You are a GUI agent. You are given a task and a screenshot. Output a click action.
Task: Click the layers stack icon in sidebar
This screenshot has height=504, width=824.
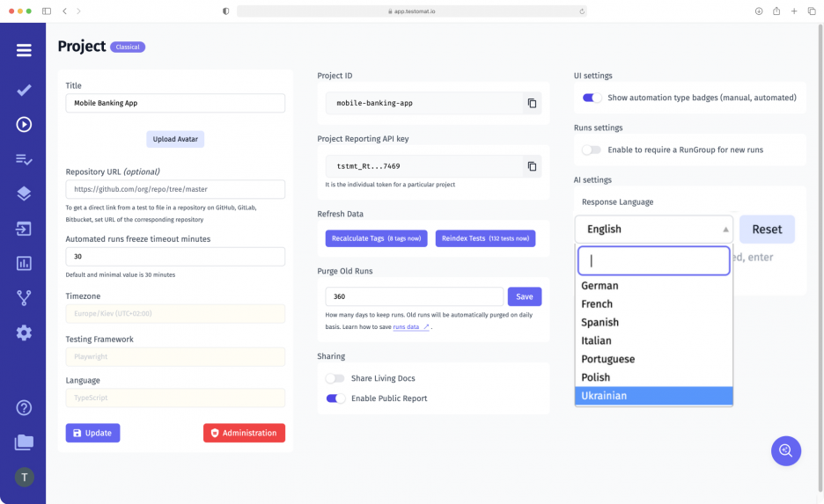click(x=24, y=194)
